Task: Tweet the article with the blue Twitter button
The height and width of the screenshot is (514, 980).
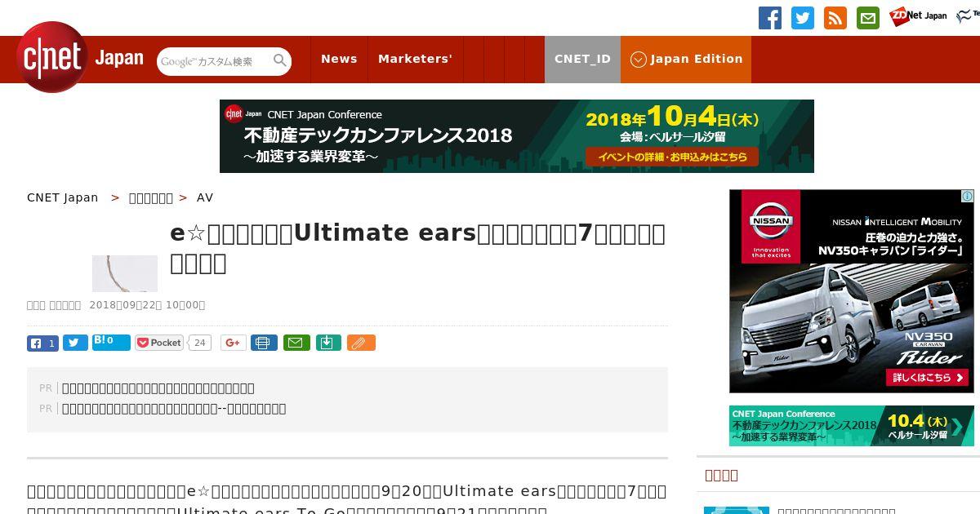Action: tap(75, 343)
